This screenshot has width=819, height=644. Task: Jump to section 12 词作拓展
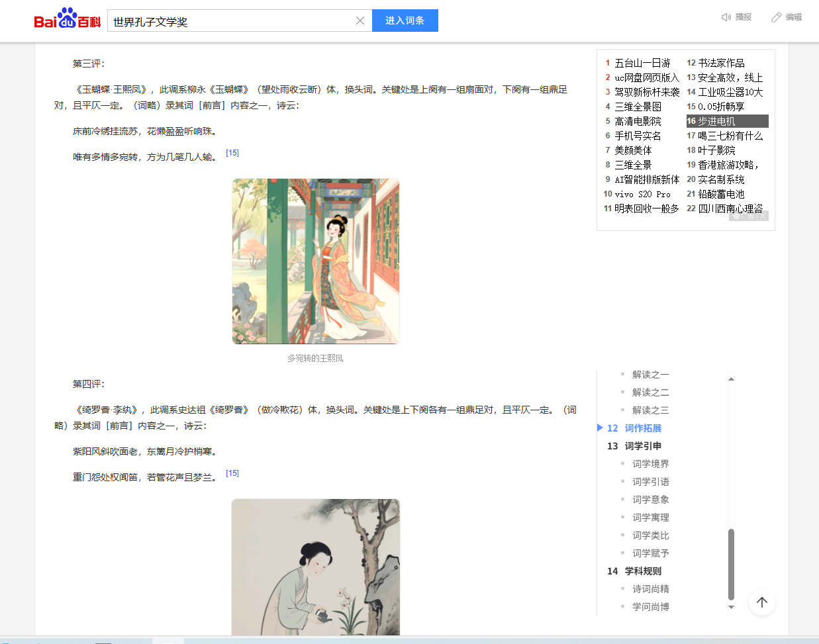point(642,428)
